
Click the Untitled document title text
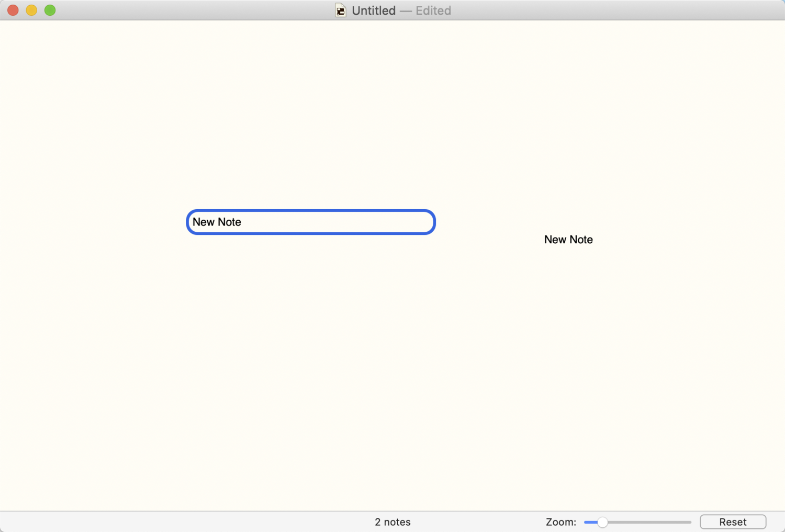point(374,10)
